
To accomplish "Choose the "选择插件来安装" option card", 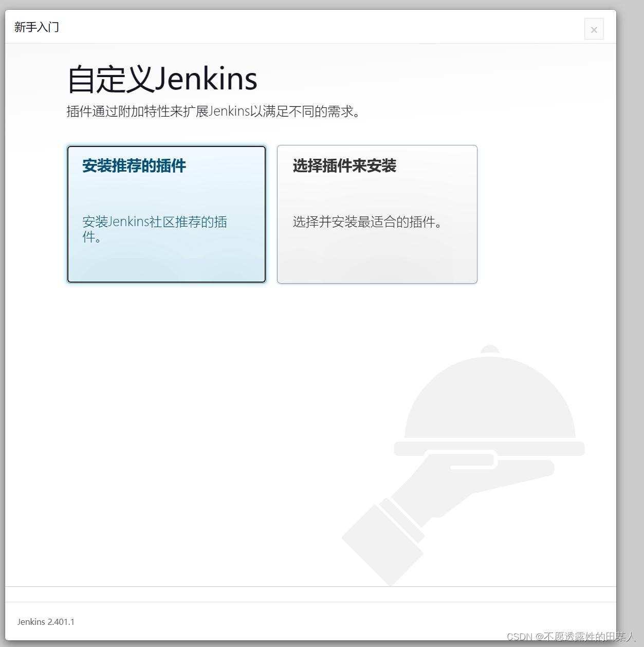I will pos(377,214).
